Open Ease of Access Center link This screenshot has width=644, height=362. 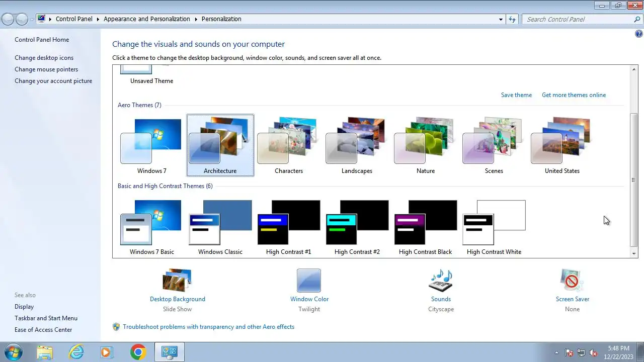tap(43, 330)
